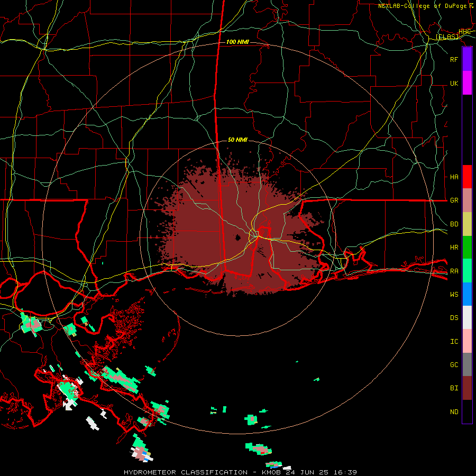Click the RA legend label

pos(454,271)
